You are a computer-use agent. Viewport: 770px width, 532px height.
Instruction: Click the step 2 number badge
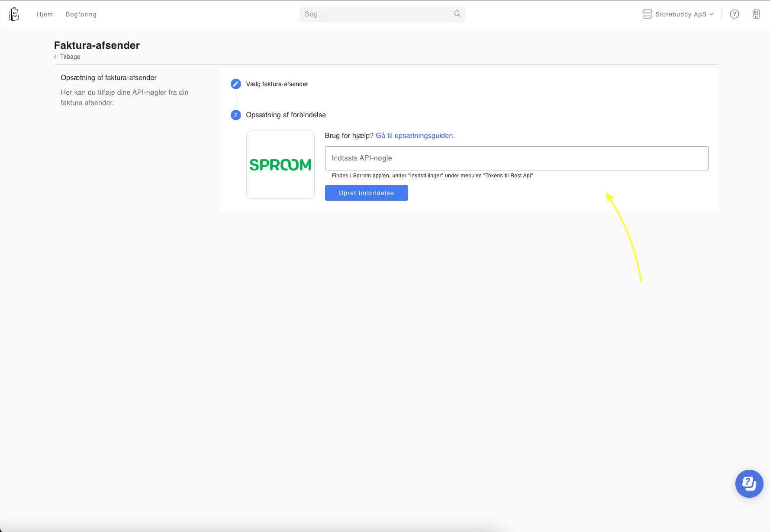[x=236, y=115]
